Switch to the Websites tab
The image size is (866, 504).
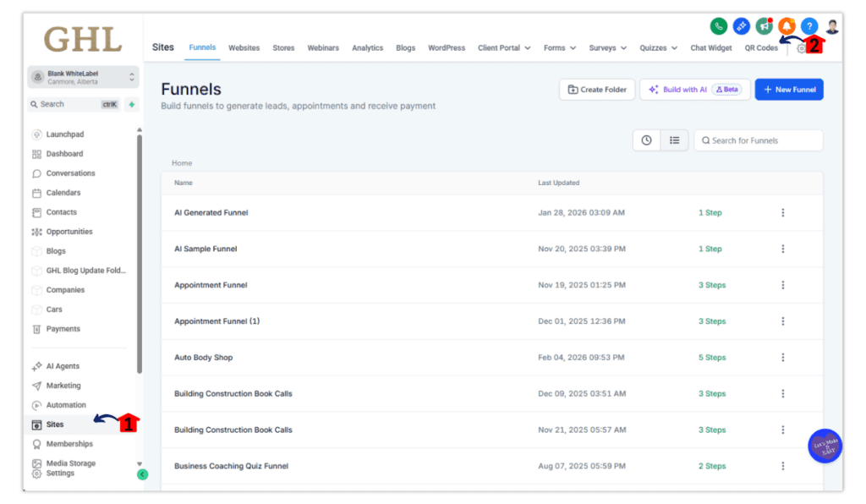(244, 48)
